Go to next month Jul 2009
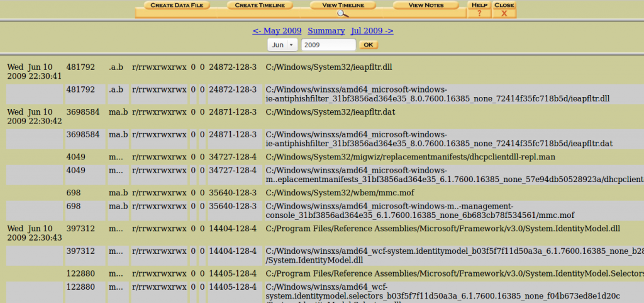 pos(372,30)
